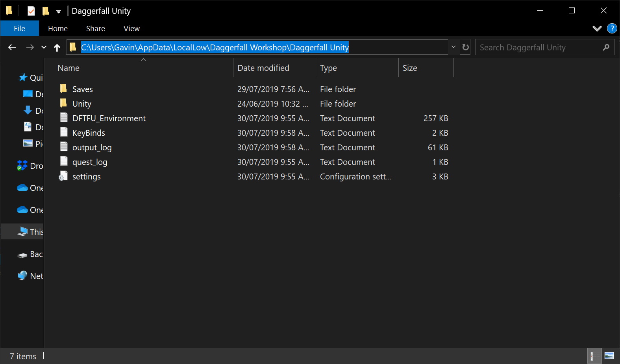
Task: Select the output_log file icon
Action: click(64, 147)
